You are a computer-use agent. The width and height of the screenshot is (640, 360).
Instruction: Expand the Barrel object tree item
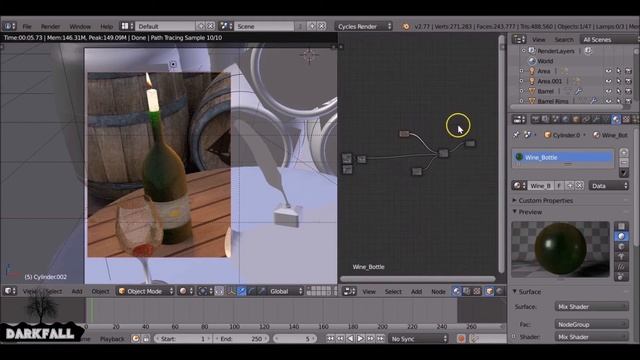521,91
